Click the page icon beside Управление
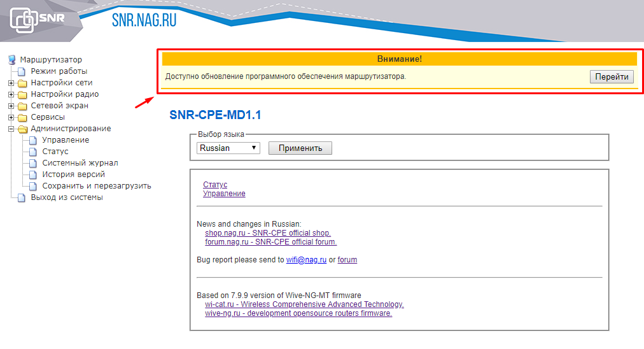 pos(33,141)
